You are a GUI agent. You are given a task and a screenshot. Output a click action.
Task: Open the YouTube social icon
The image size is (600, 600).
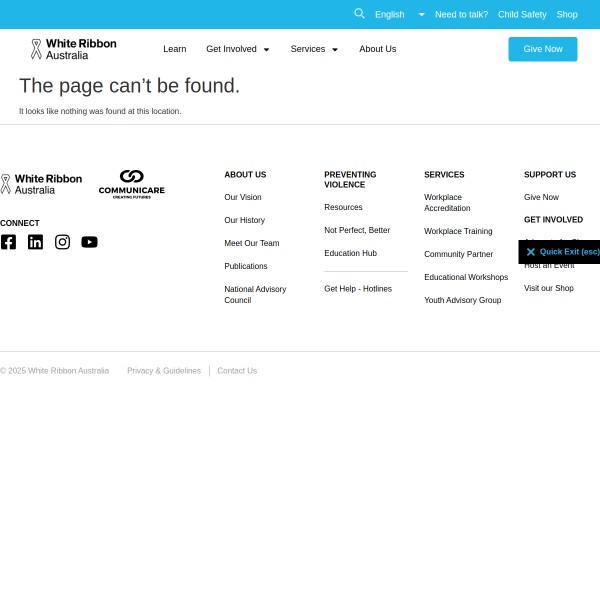(x=89, y=242)
